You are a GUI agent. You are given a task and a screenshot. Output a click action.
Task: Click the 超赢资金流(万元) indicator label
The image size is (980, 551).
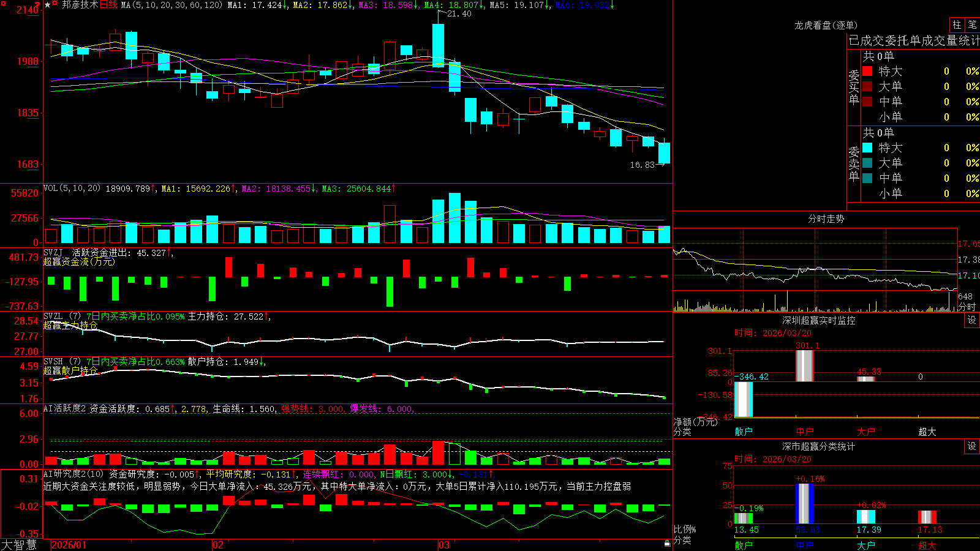(x=79, y=261)
